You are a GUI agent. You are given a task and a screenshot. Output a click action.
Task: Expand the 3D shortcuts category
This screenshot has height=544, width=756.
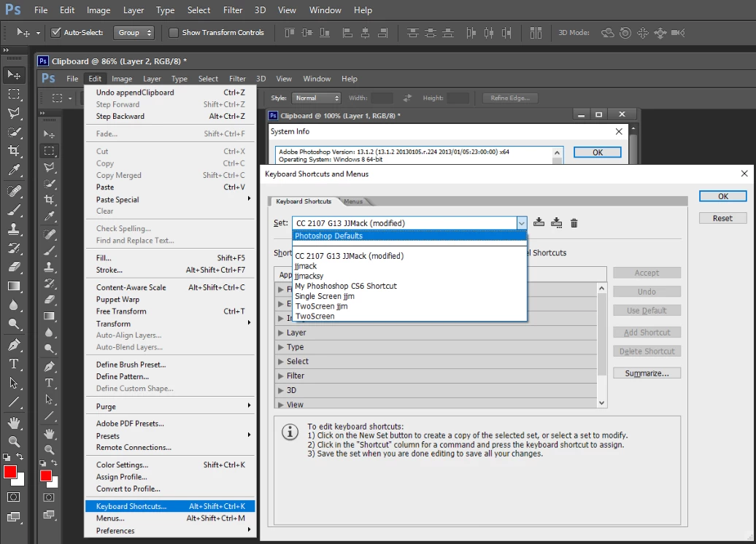click(x=281, y=390)
